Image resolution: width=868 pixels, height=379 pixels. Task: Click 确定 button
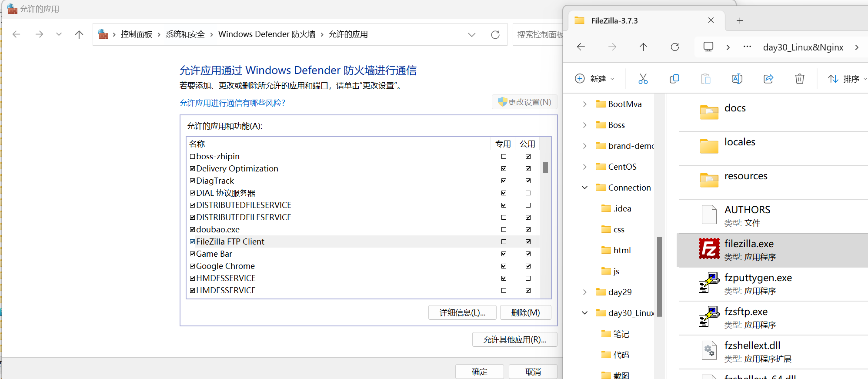point(480,372)
